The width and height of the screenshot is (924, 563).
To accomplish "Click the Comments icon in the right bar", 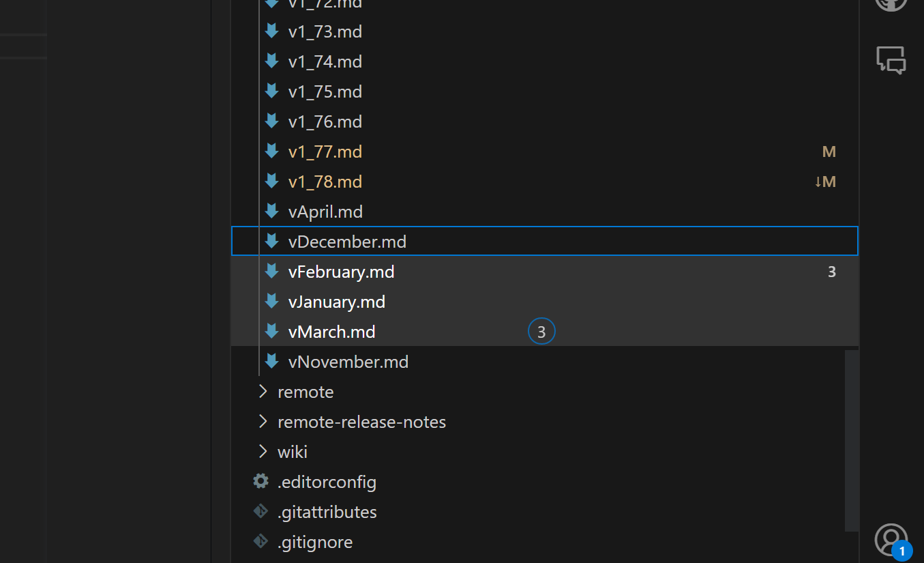I will pyautogui.click(x=891, y=60).
